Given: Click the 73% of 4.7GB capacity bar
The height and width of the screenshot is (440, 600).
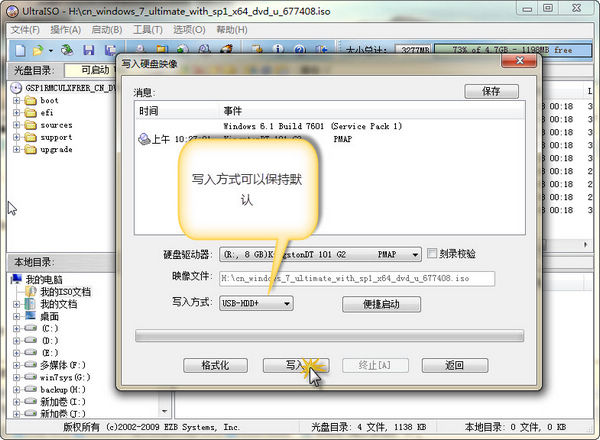Looking at the screenshot, I should [513, 50].
